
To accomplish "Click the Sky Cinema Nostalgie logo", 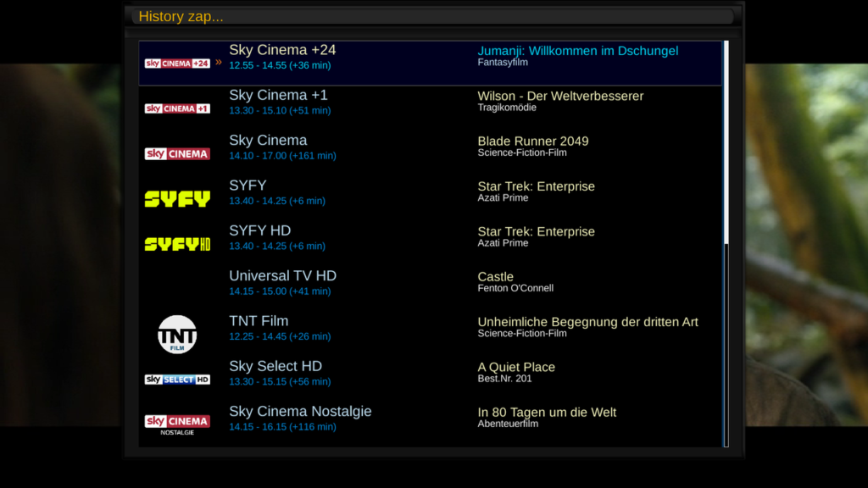I will pyautogui.click(x=177, y=425).
